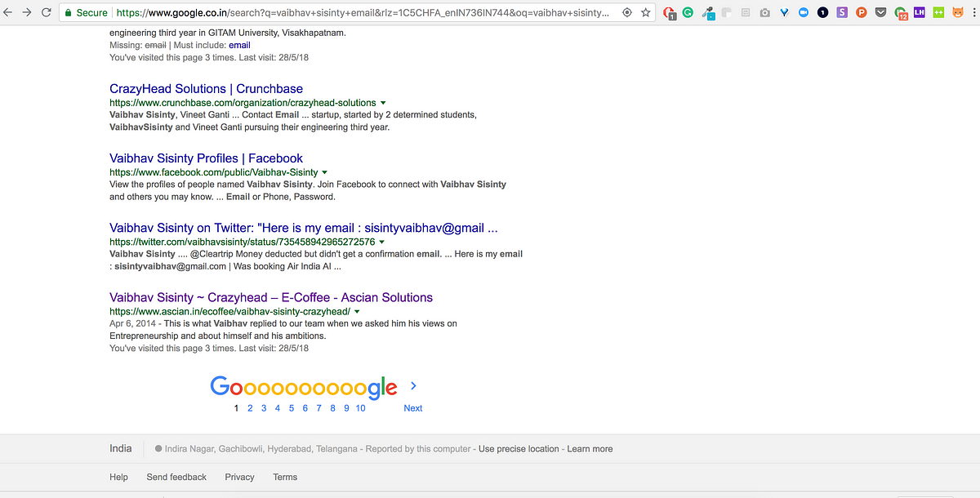Open the purple LH extension icon
980x498 pixels.
(920, 12)
